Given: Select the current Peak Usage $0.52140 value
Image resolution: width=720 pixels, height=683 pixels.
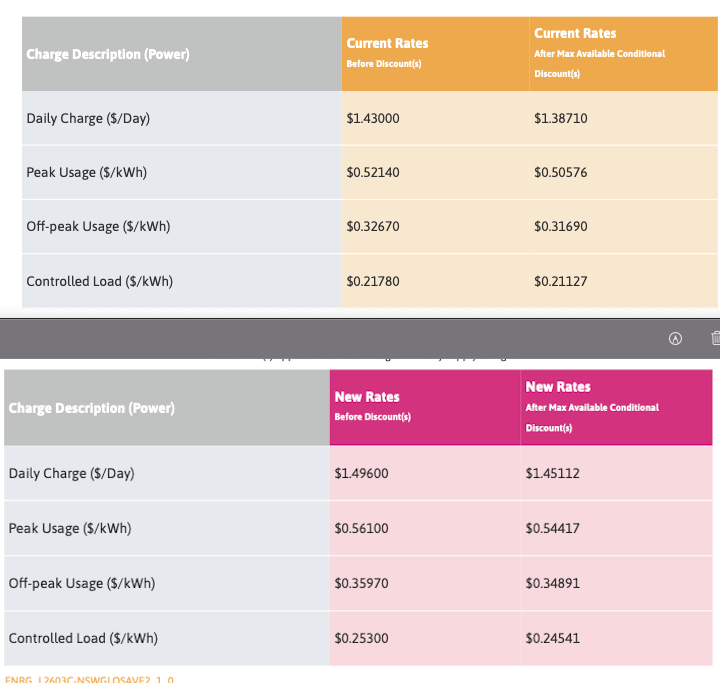Looking at the screenshot, I should point(372,172).
